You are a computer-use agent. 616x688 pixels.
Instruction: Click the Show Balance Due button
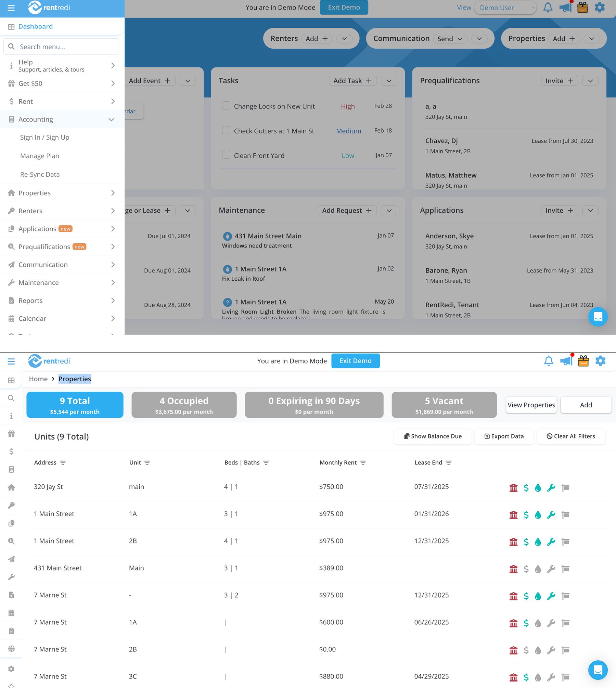[433, 436]
